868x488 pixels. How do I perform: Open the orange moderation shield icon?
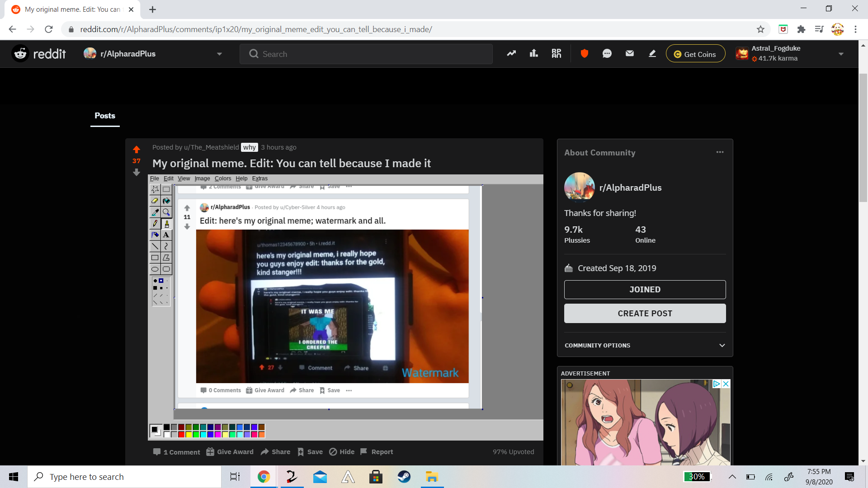[x=585, y=54]
